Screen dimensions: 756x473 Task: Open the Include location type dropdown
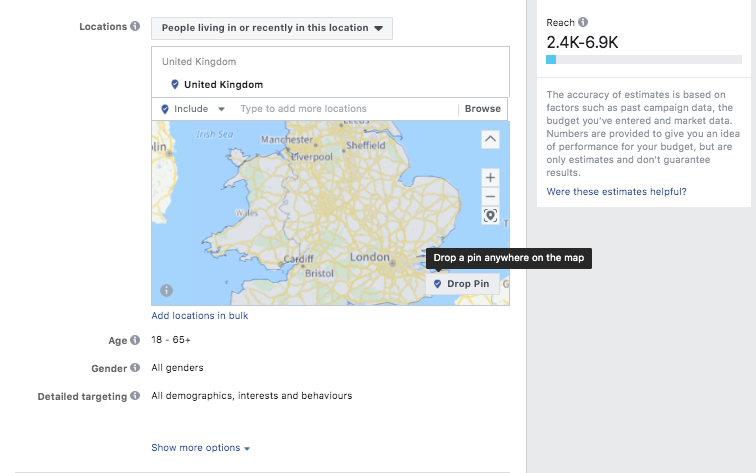pos(193,109)
